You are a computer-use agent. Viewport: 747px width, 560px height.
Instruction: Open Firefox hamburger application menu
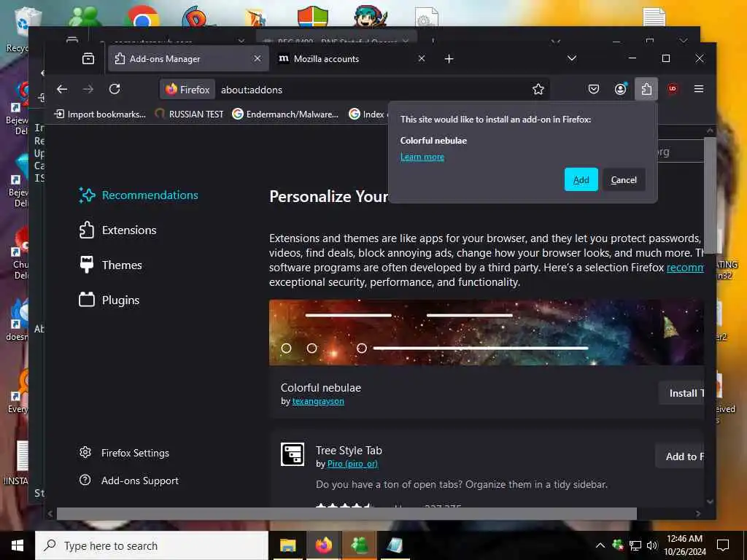pyautogui.click(x=699, y=89)
